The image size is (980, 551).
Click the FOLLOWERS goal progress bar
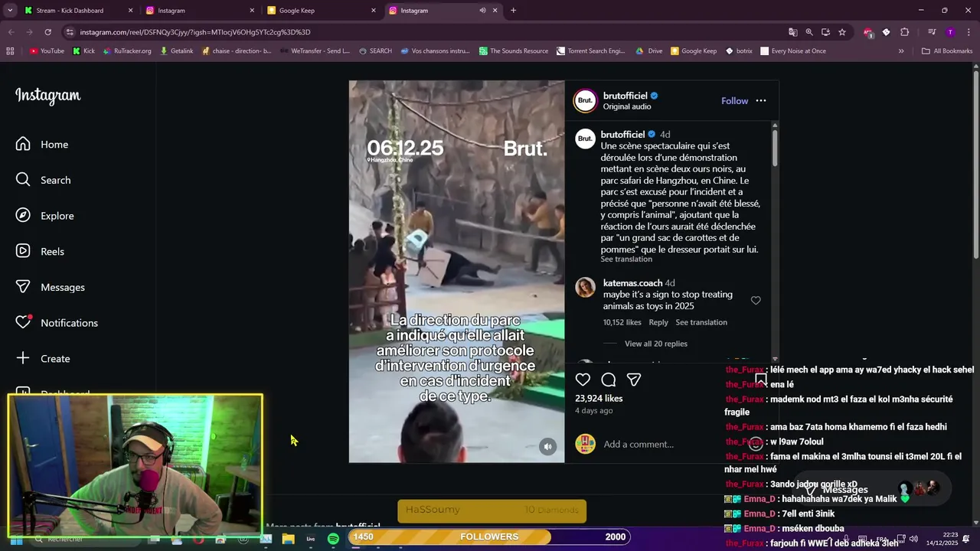tap(489, 536)
